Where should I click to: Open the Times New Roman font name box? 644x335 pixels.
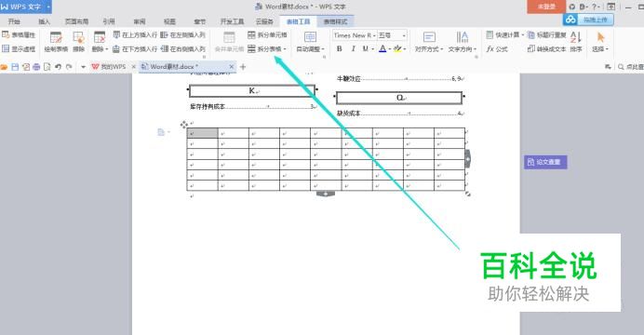[355, 35]
